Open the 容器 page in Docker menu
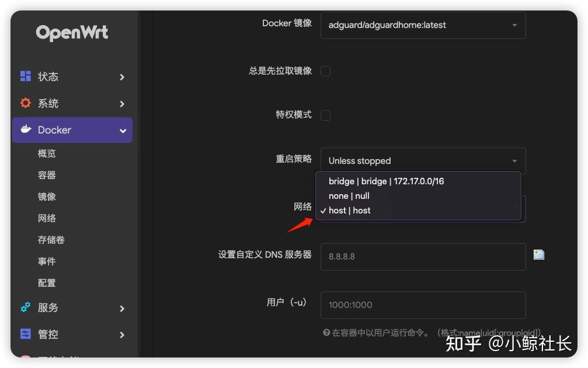 click(48, 174)
